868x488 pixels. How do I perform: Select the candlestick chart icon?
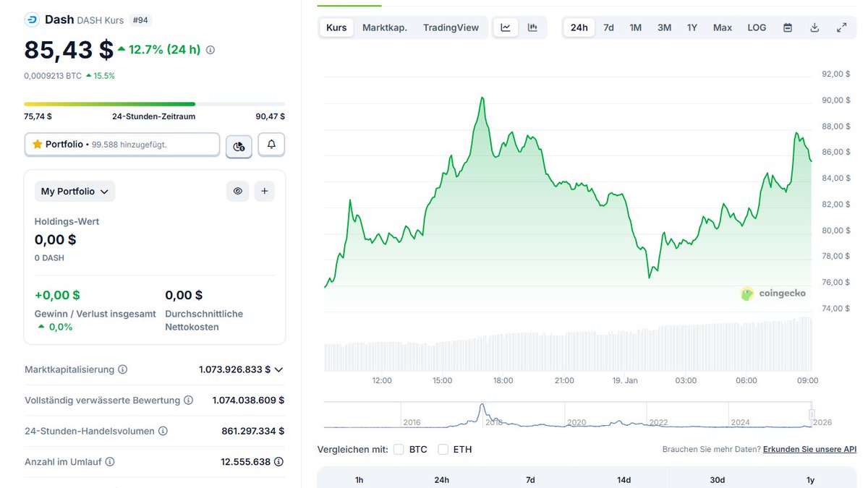pyautogui.click(x=532, y=27)
